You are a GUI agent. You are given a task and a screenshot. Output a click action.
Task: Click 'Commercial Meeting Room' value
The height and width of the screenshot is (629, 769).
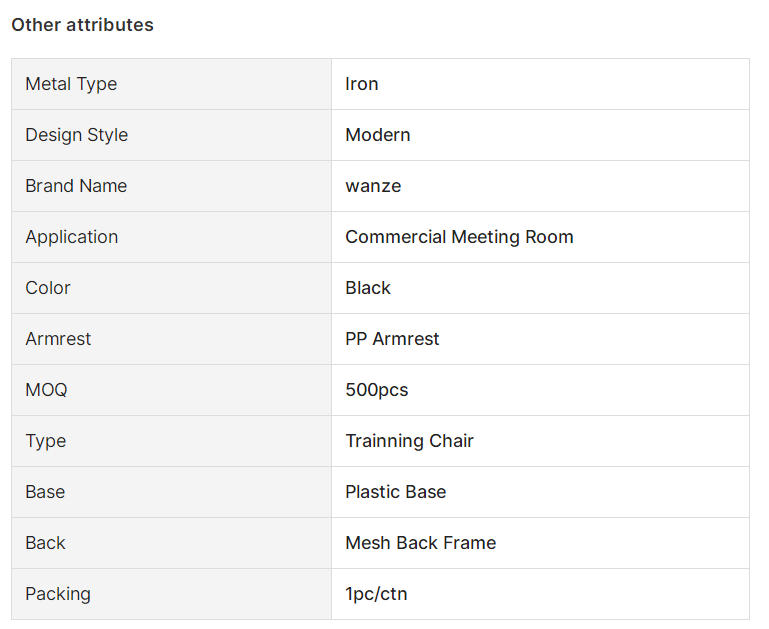coord(459,237)
